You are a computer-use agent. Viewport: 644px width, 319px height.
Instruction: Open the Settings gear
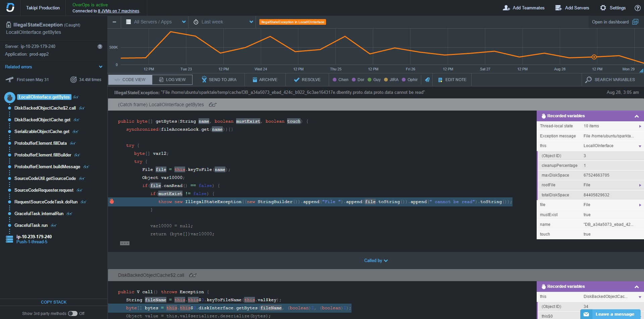603,8
